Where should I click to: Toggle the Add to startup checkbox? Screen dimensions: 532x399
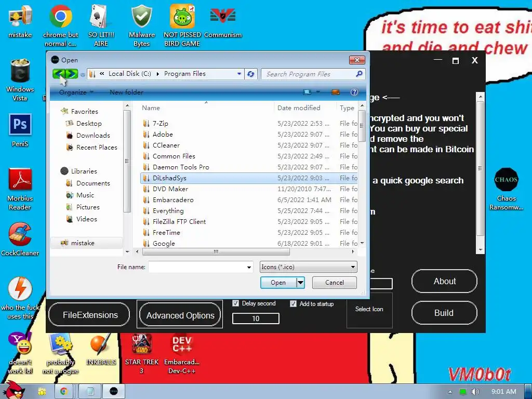pyautogui.click(x=293, y=303)
